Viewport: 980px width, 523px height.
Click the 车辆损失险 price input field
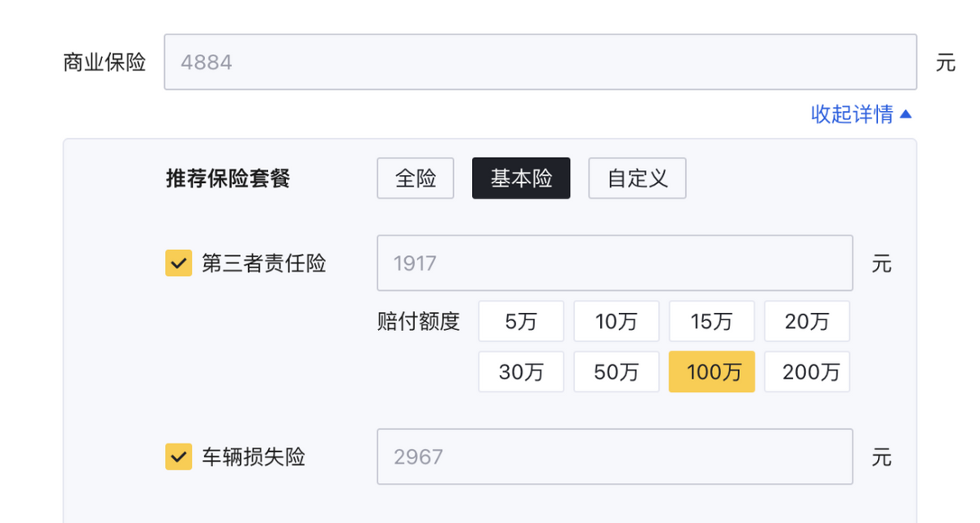click(614, 456)
